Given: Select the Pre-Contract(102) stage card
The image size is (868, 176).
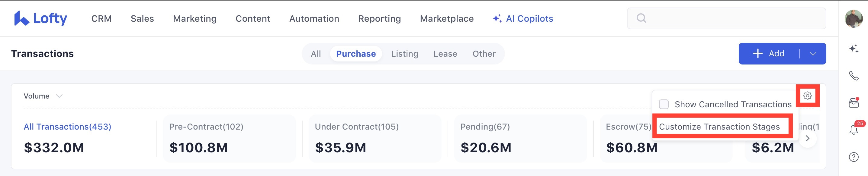Looking at the screenshot, I should pyautogui.click(x=229, y=138).
